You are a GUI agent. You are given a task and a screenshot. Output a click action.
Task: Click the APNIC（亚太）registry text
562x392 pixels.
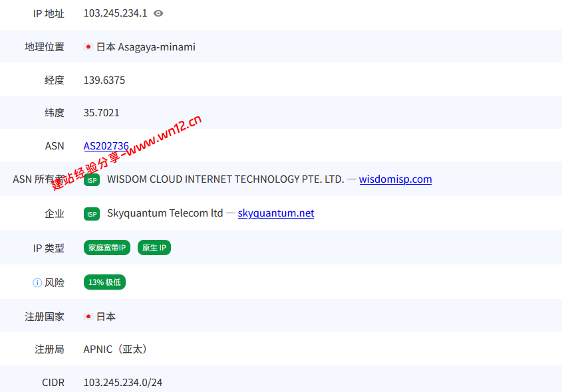[x=115, y=349]
